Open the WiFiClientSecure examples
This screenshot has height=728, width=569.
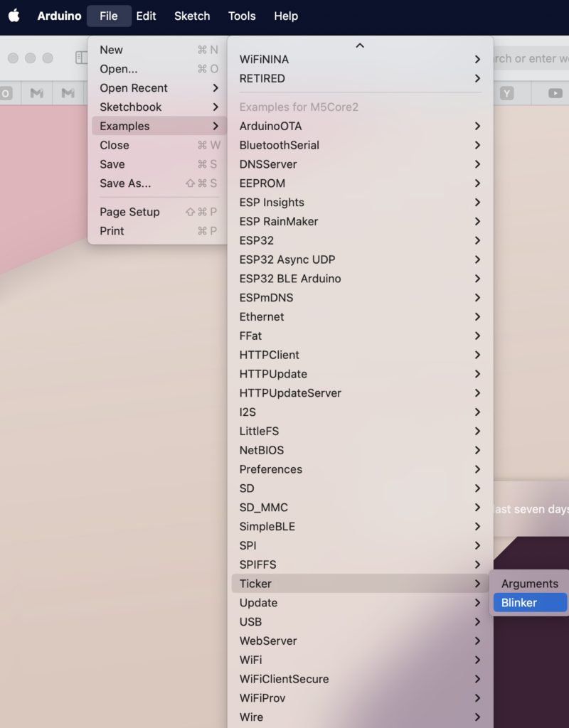[360, 678]
